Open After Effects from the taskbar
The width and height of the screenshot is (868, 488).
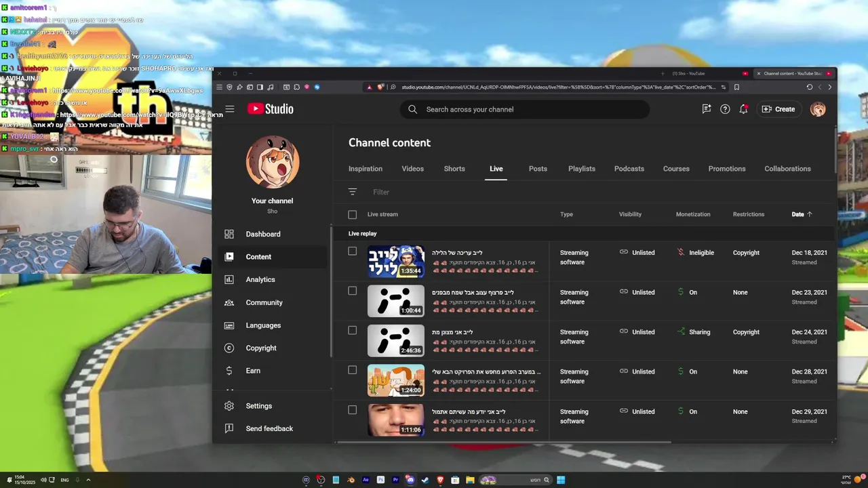(x=366, y=480)
